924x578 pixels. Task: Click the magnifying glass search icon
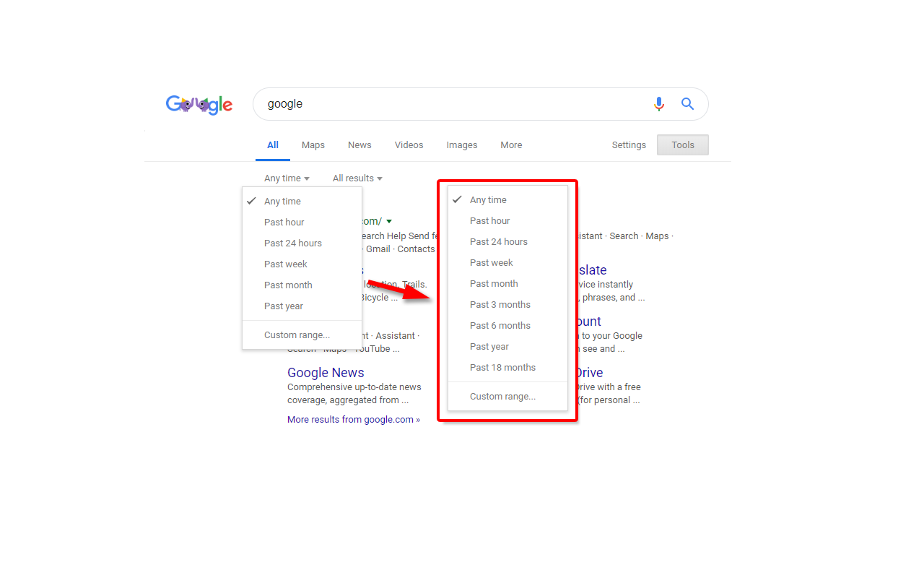(687, 103)
